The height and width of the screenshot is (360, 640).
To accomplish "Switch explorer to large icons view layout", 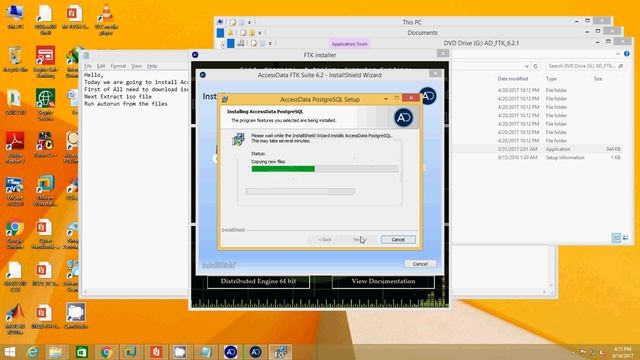I will click(626, 238).
